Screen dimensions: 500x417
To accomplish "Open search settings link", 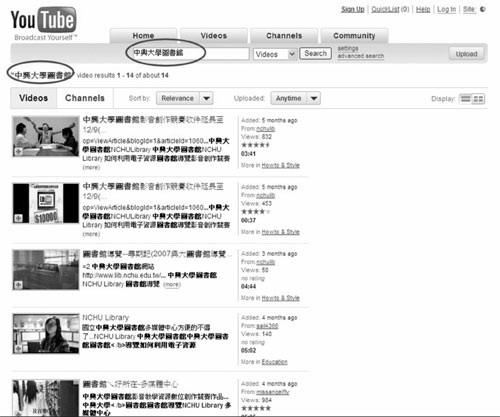I will (348, 49).
